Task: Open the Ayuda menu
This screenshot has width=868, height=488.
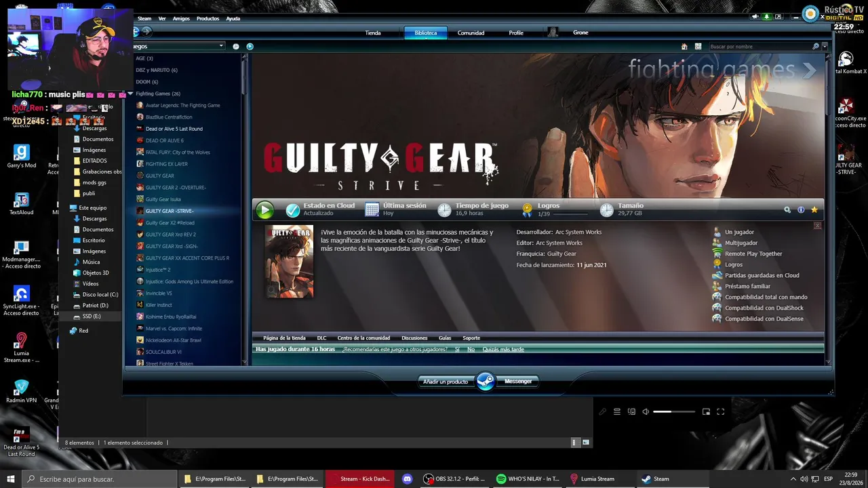Action: pyautogui.click(x=233, y=18)
